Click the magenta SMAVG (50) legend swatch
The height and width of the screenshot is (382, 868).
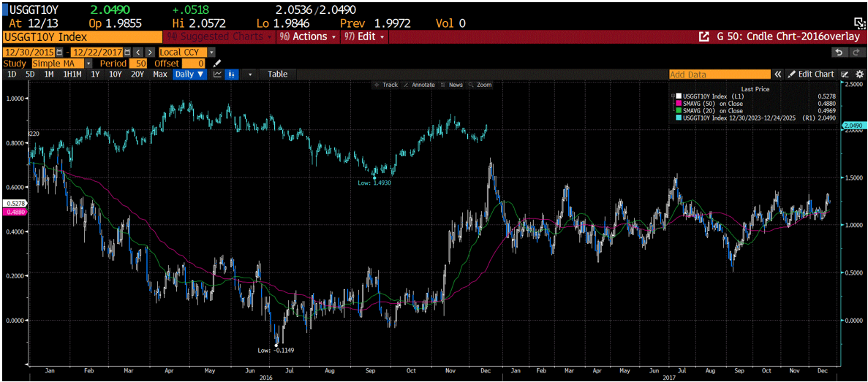point(679,103)
